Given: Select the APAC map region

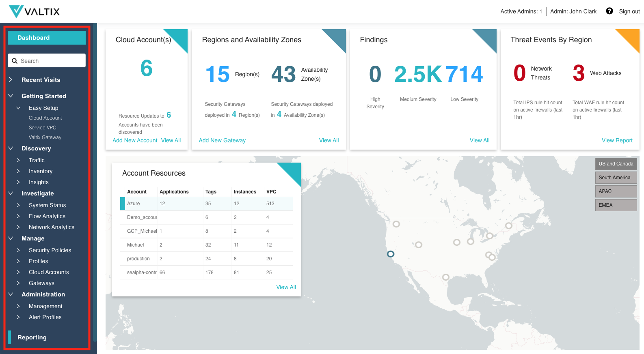Looking at the screenshot, I should (x=616, y=191).
